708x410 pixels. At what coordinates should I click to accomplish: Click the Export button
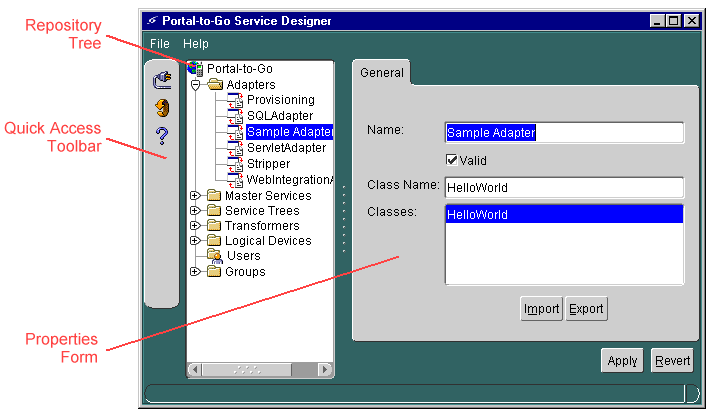pos(586,309)
